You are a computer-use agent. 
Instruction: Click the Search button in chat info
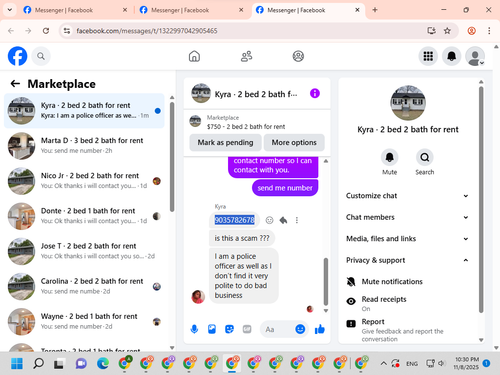(x=425, y=157)
